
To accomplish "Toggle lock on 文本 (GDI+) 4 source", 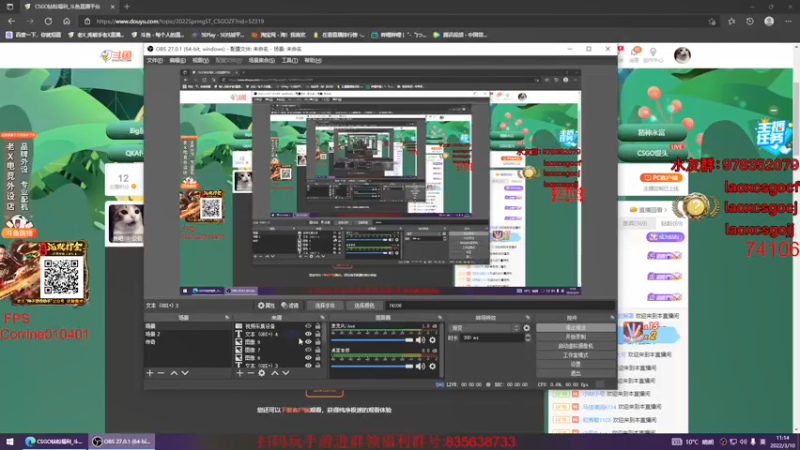I will tap(318, 334).
